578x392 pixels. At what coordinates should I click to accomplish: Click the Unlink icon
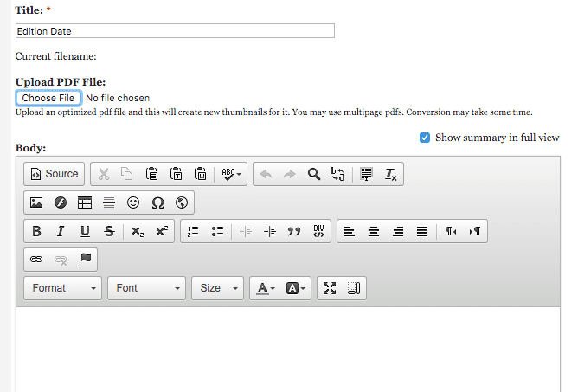point(61,260)
